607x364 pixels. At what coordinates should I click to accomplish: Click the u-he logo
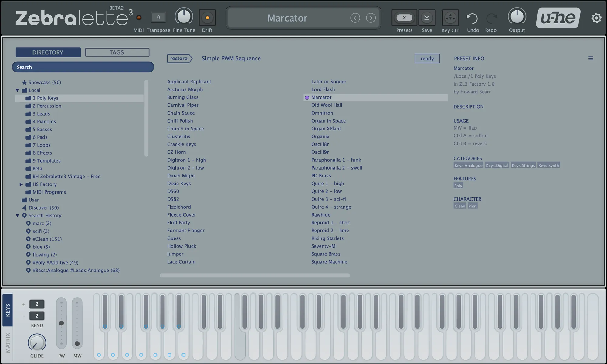(x=558, y=18)
